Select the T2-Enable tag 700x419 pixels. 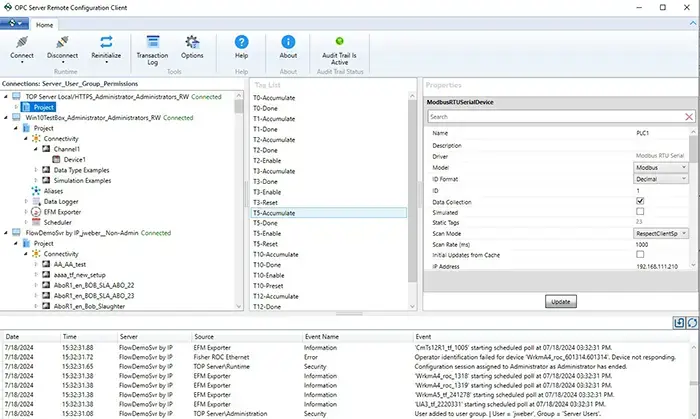coord(267,161)
